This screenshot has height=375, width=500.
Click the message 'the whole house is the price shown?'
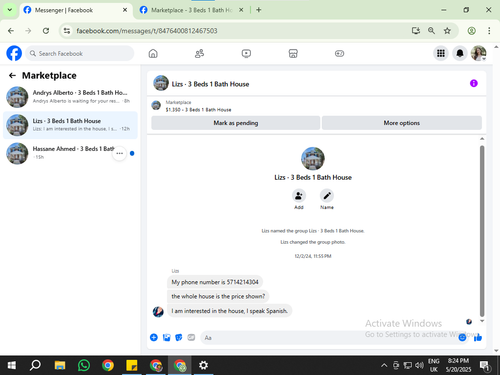(218, 296)
